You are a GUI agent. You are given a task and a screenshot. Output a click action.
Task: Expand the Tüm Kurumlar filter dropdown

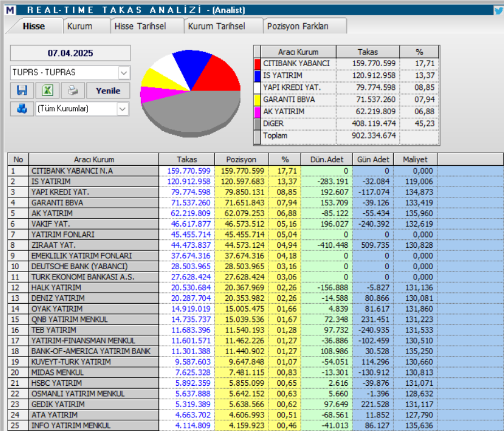[x=121, y=110]
